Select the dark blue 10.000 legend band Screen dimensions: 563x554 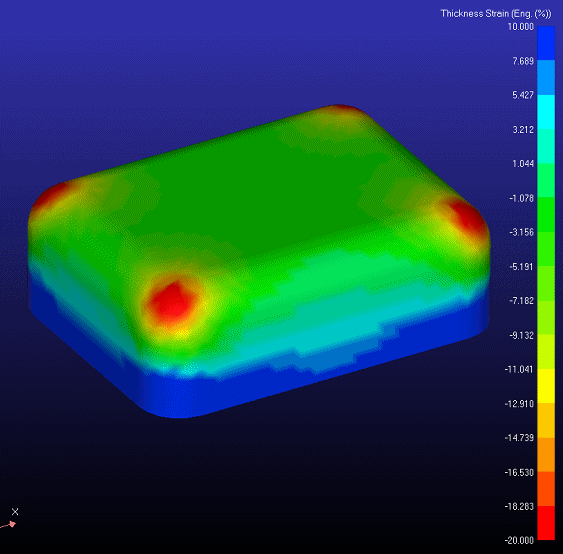[x=546, y=43]
